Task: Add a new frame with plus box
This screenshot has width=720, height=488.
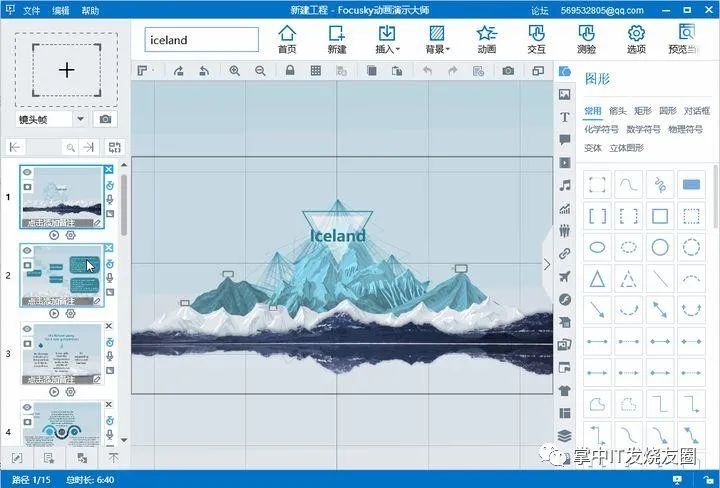Action: (67, 70)
